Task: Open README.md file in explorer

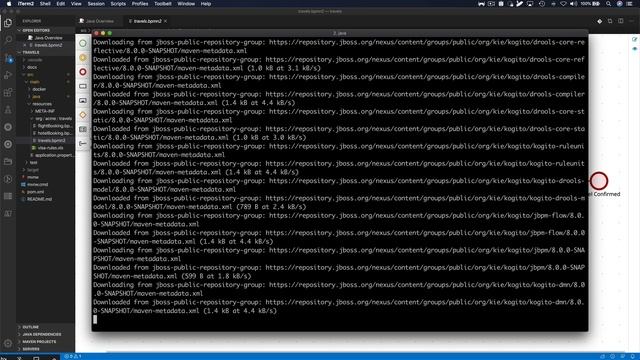Action: (x=45, y=199)
